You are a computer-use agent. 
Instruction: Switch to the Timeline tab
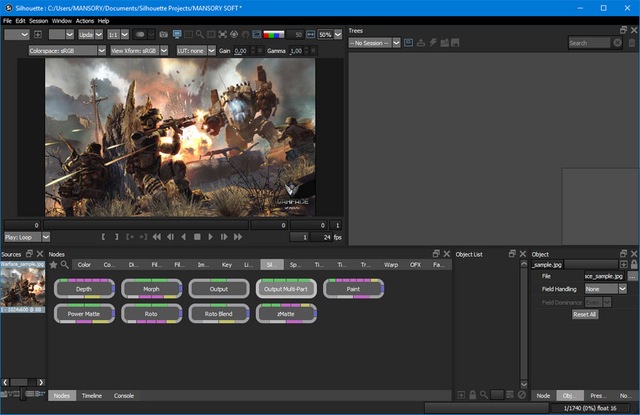click(x=91, y=396)
